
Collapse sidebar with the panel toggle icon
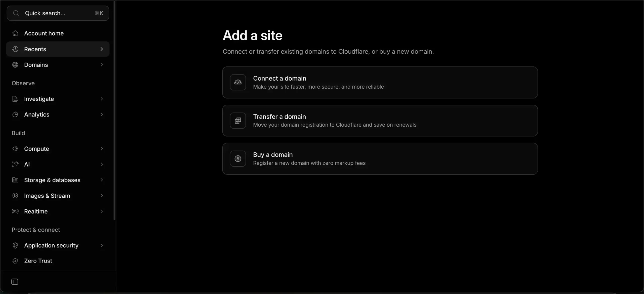point(15,282)
